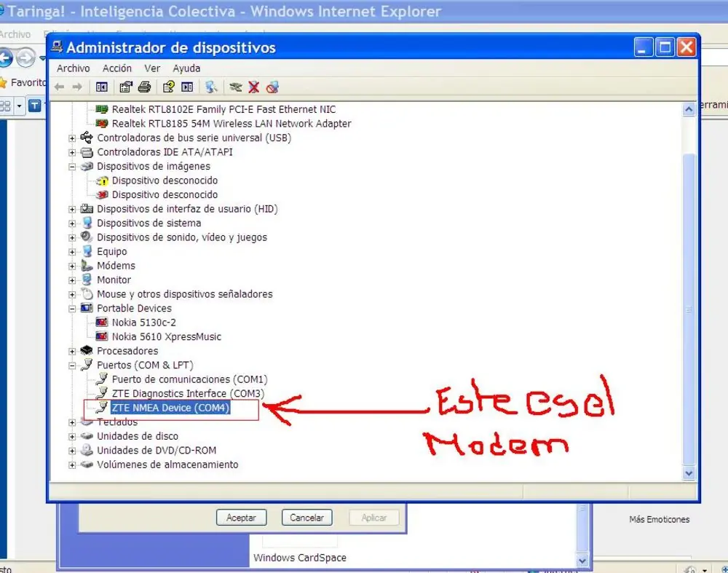Click the Procesadores chip icon
The image size is (728, 573).
(x=87, y=351)
